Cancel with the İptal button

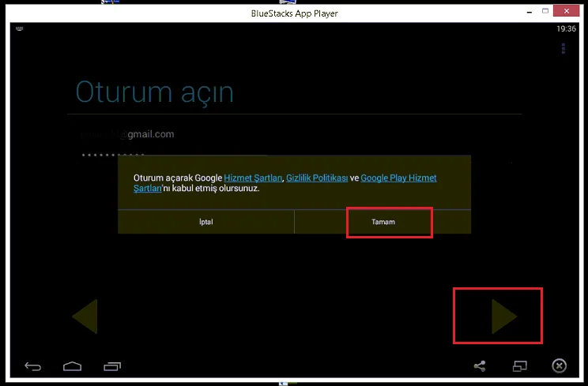(205, 222)
